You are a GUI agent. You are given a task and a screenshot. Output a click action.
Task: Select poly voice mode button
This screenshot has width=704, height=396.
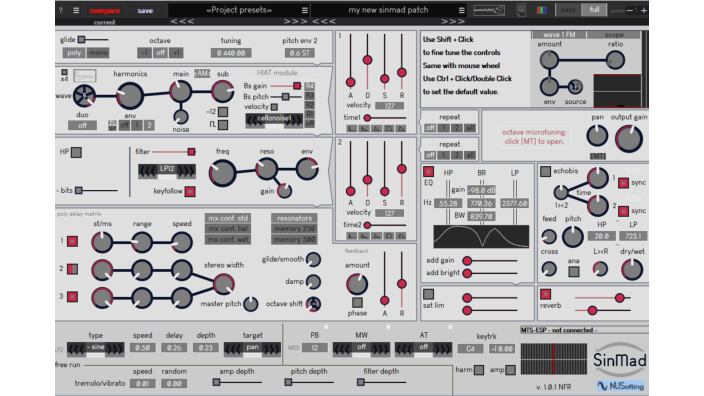[x=74, y=53]
